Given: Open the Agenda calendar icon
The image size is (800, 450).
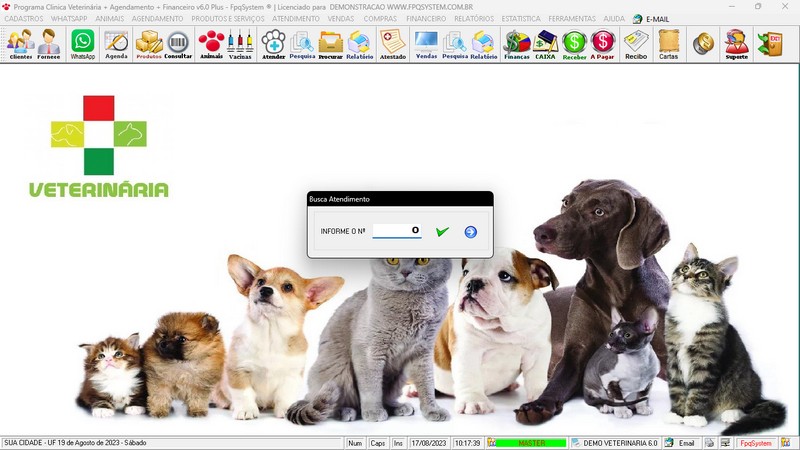Looking at the screenshot, I should (116, 44).
